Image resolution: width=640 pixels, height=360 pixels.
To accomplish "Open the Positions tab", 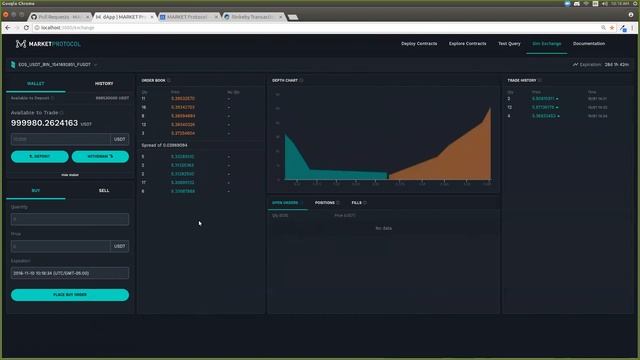I will [324, 203].
